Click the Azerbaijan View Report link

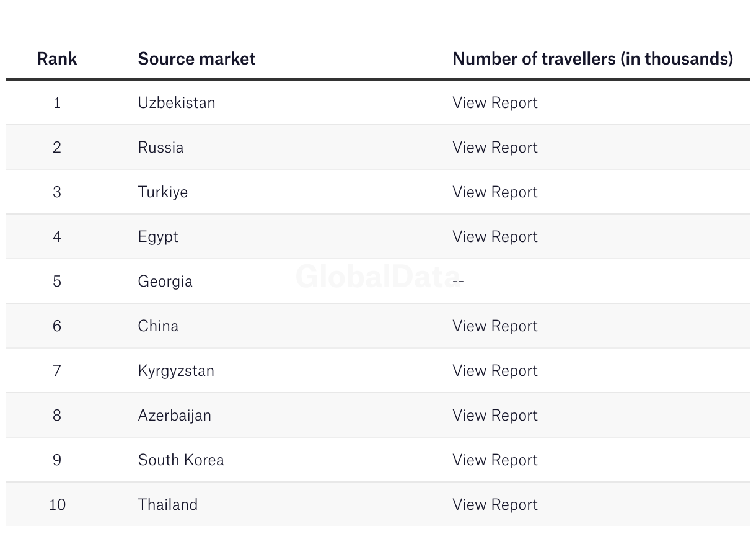494,416
